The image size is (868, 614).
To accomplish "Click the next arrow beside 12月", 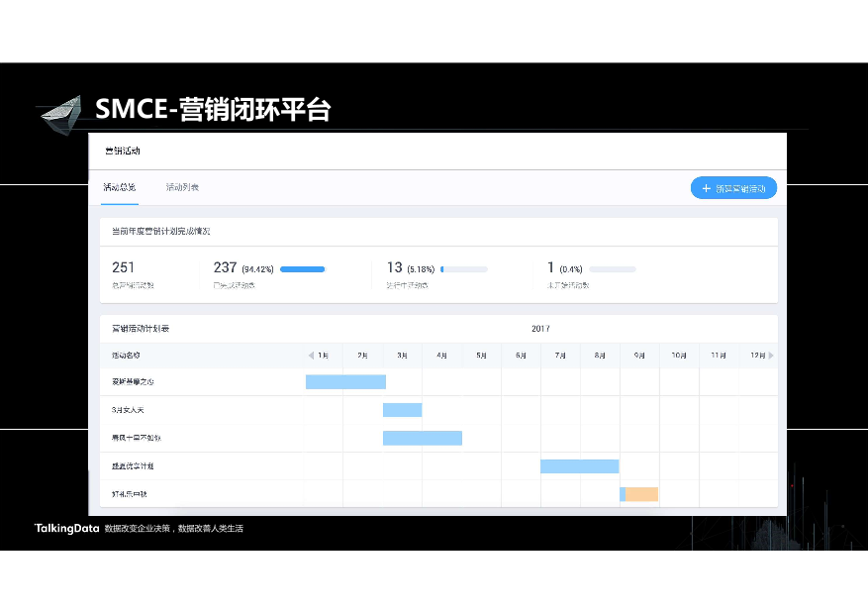I will (771, 356).
